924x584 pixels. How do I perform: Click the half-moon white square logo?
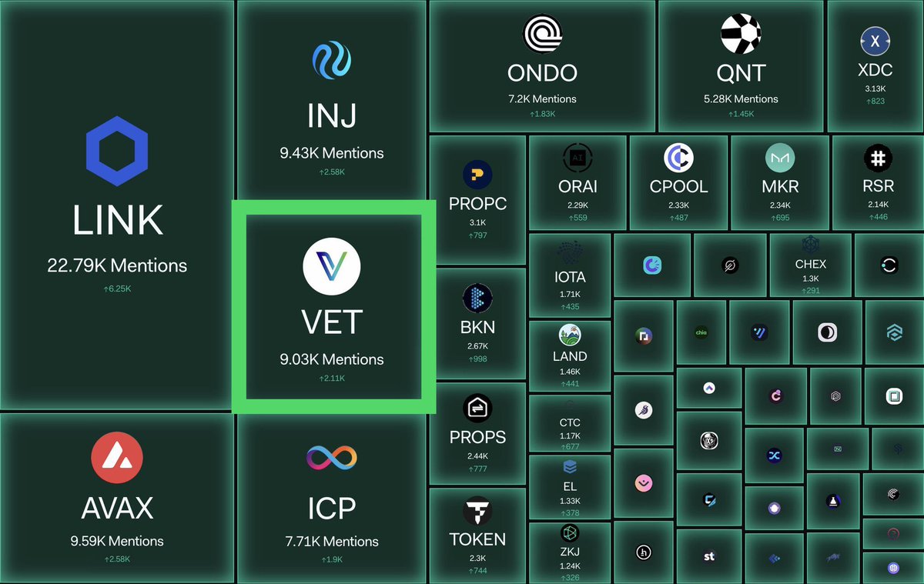(827, 333)
